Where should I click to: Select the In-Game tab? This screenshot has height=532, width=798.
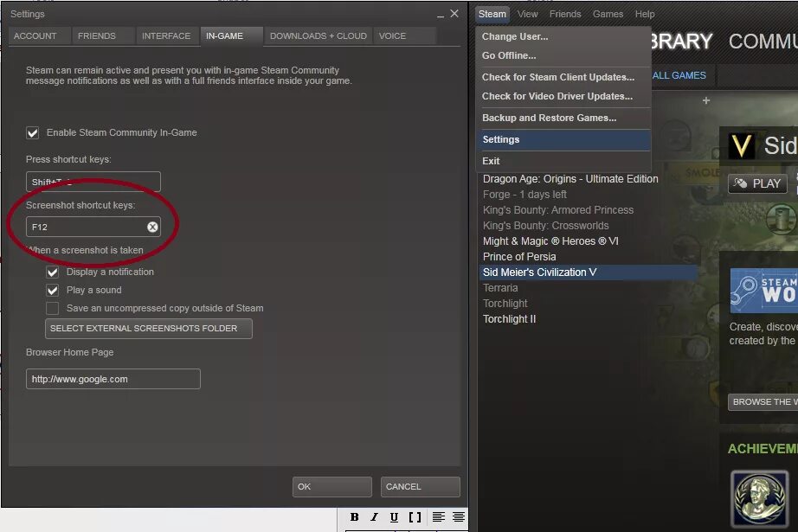232,36
